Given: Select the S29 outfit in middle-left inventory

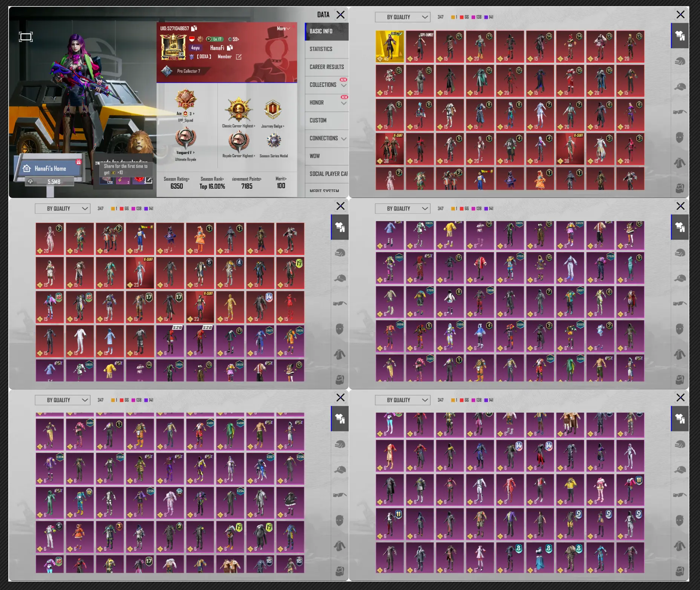Looking at the screenshot, I should tap(170, 341).
